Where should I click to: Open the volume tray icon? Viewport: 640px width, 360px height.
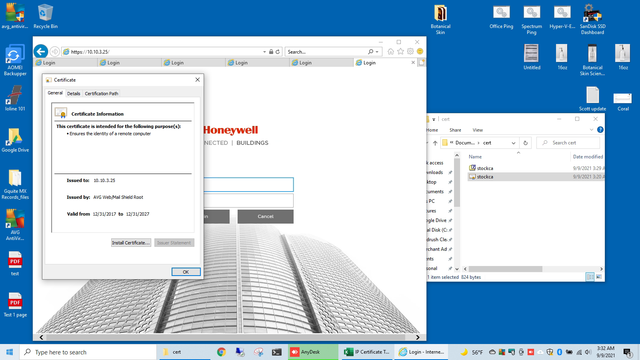[x=588, y=352]
